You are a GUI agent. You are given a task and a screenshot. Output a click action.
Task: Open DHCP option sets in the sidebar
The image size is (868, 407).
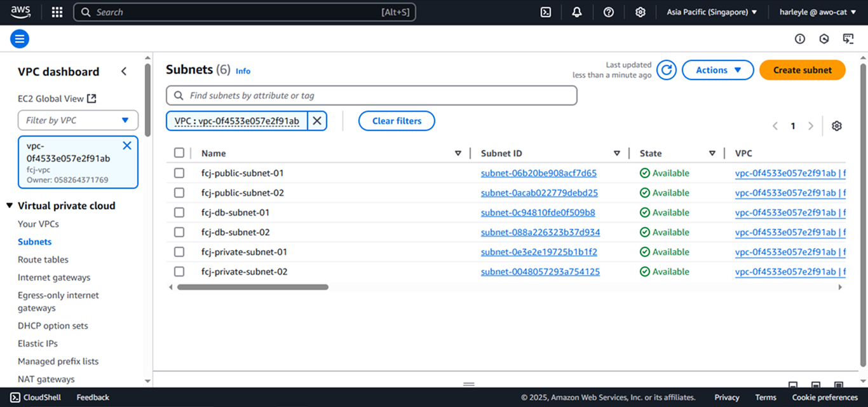(53, 326)
